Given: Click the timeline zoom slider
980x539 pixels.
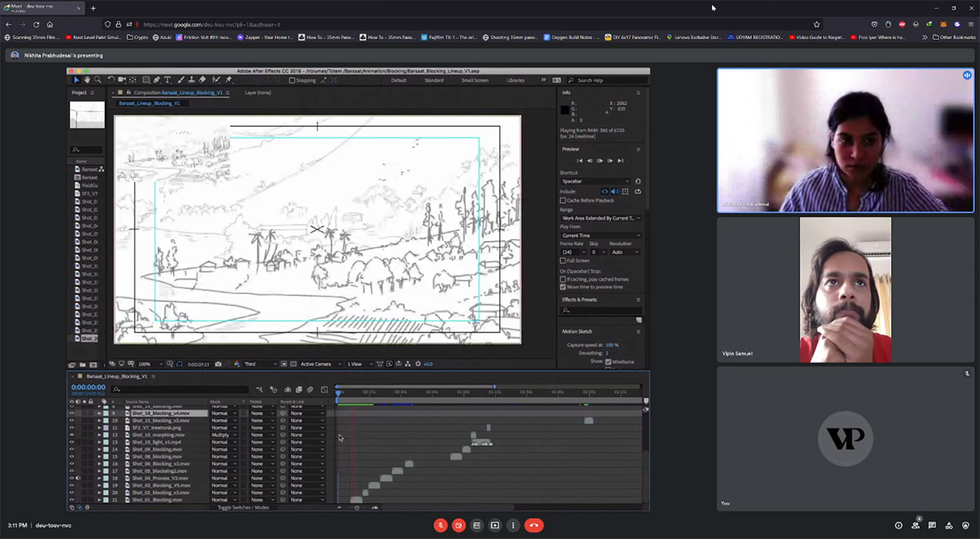Looking at the screenshot, I should pos(357,507).
